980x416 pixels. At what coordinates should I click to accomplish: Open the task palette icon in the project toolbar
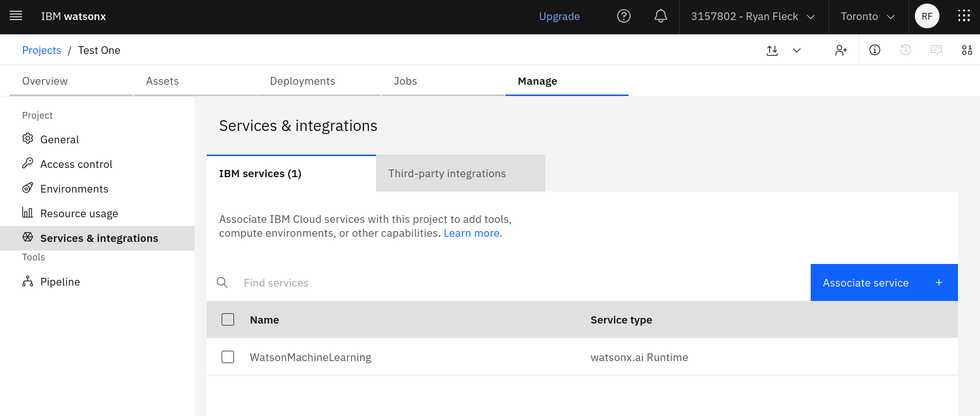967,50
